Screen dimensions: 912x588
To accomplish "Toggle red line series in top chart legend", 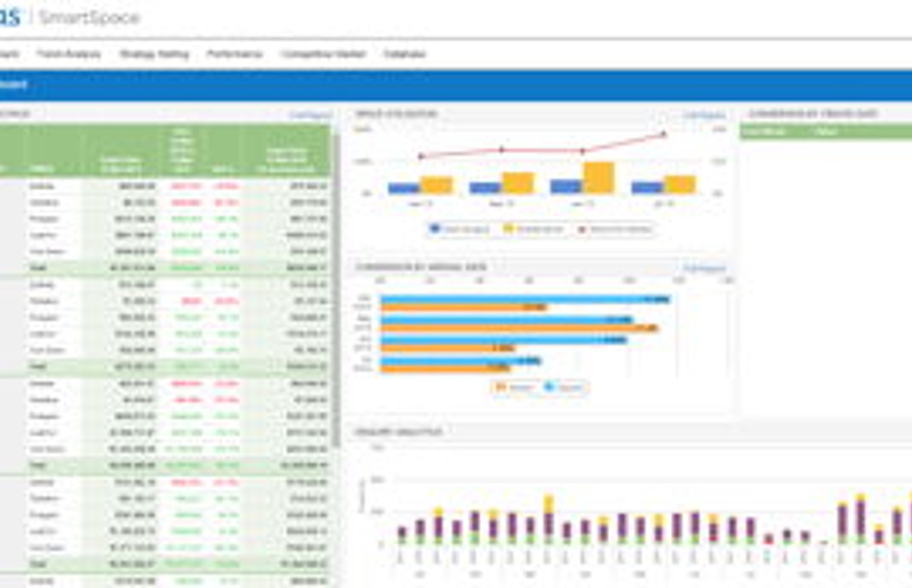I will (x=614, y=229).
